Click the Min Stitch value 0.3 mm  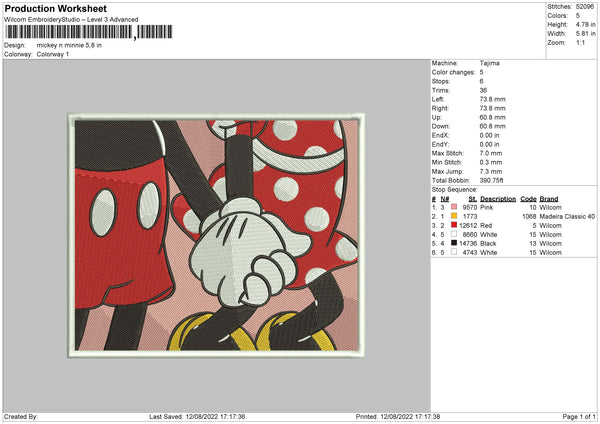click(x=491, y=162)
